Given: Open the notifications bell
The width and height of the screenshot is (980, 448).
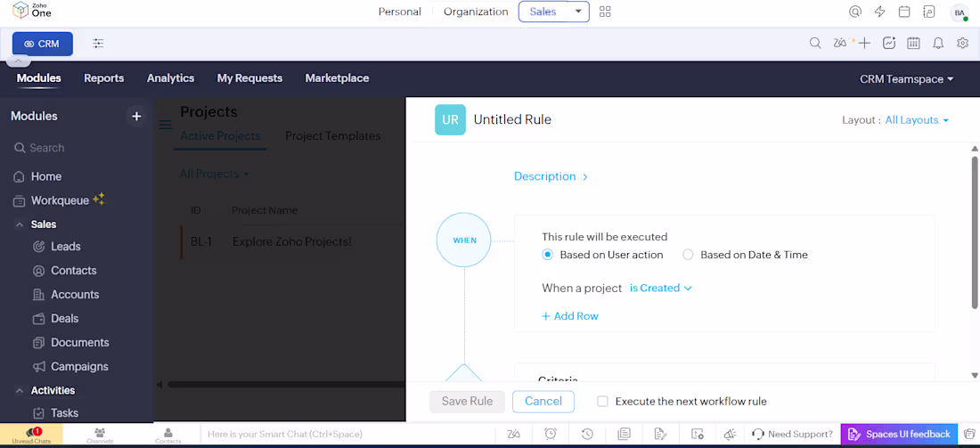Looking at the screenshot, I should pyautogui.click(x=938, y=43).
